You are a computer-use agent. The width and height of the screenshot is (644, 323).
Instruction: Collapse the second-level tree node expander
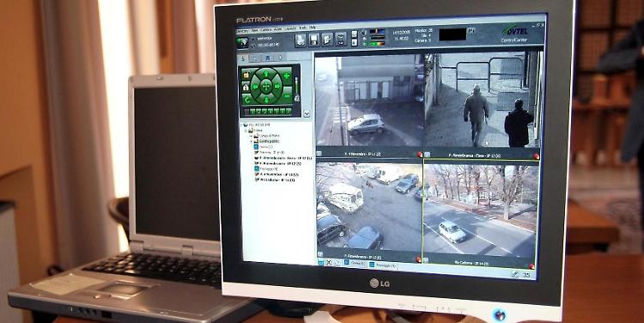pyautogui.click(x=246, y=131)
